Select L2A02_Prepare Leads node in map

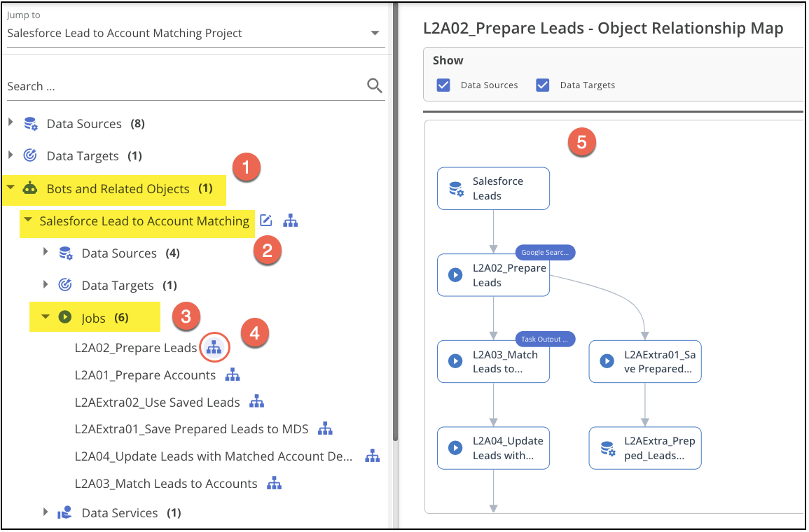[493, 275]
